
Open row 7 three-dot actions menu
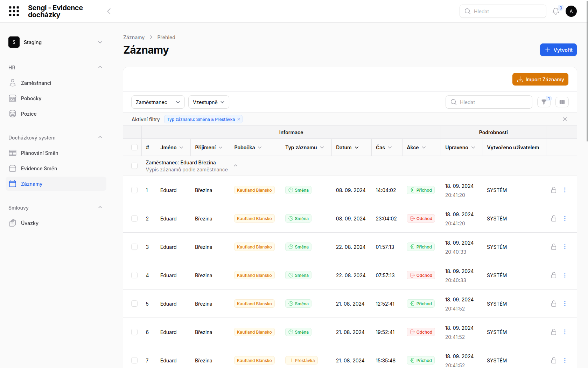[565, 360]
